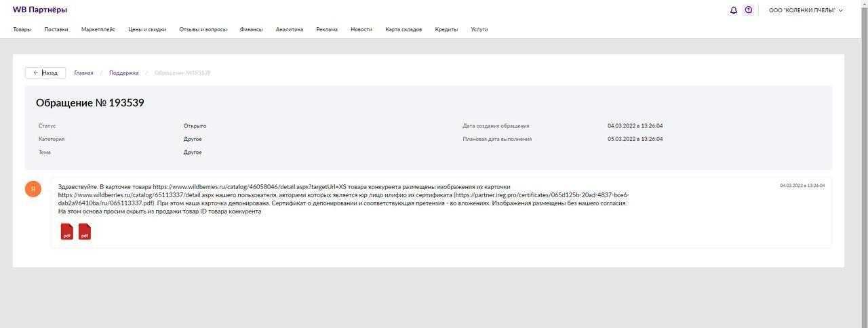Go to Главная breadcrumb link
Viewport: 868px width, 328px height.
(83, 73)
